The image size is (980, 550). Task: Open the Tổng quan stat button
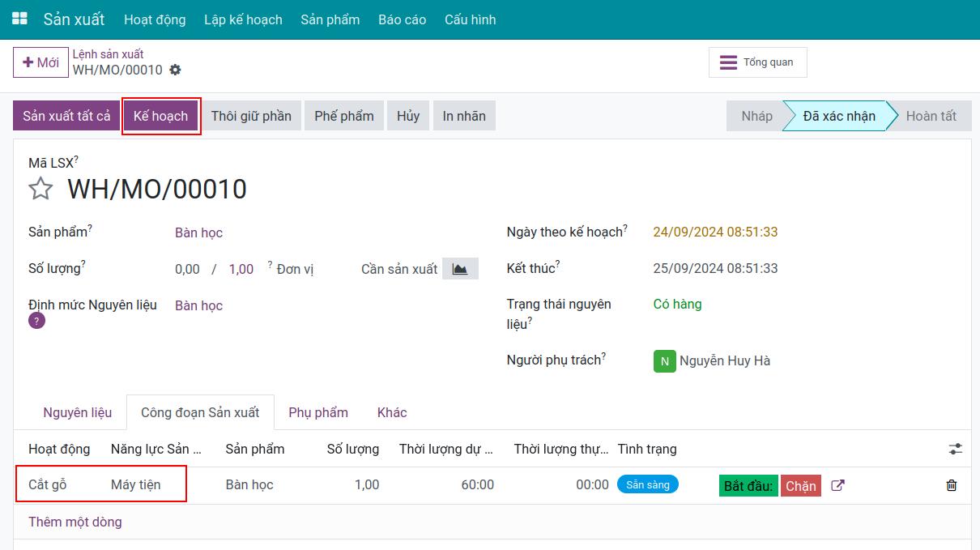(x=757, y=62)
